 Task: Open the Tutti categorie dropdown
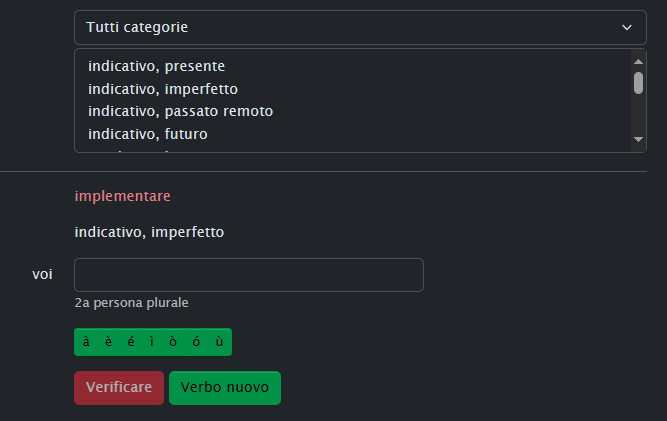[360, 28]
